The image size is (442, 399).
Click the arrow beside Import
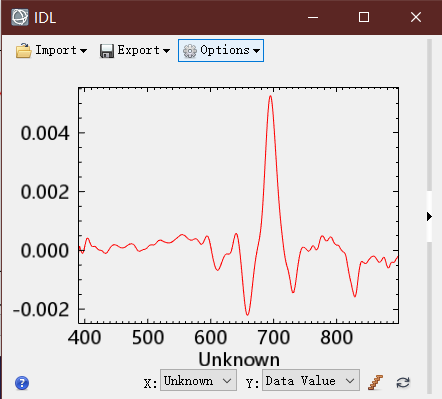click(83, 51)
